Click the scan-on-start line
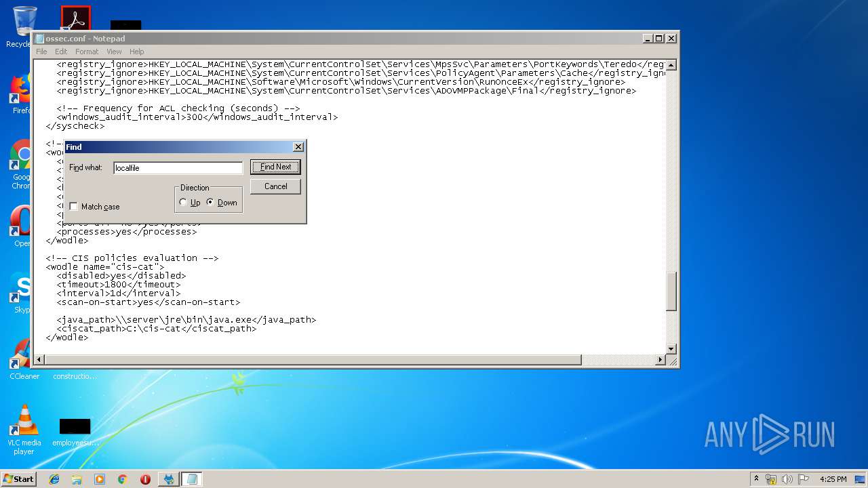 pos(148,302)
